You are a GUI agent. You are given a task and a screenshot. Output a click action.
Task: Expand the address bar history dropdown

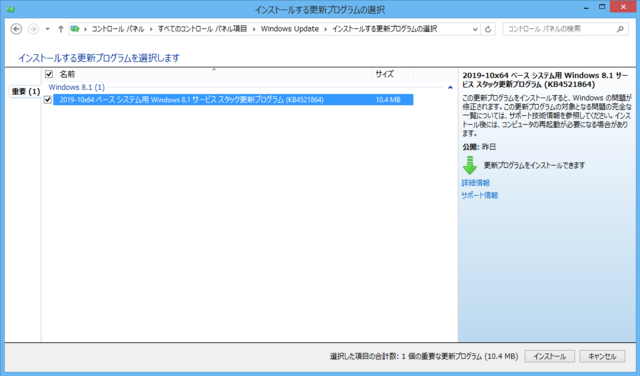pyautogui.click(x=475, y=29)
